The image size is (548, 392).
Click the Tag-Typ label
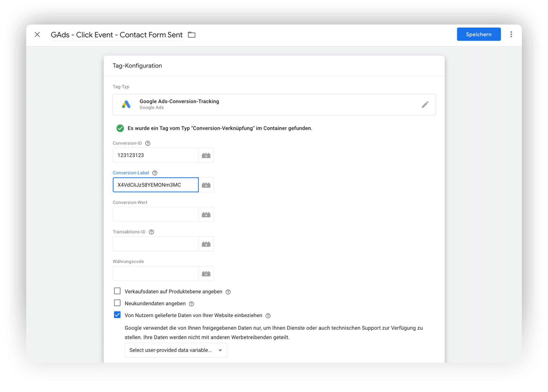pyautogui.click(x=121, y=87)
